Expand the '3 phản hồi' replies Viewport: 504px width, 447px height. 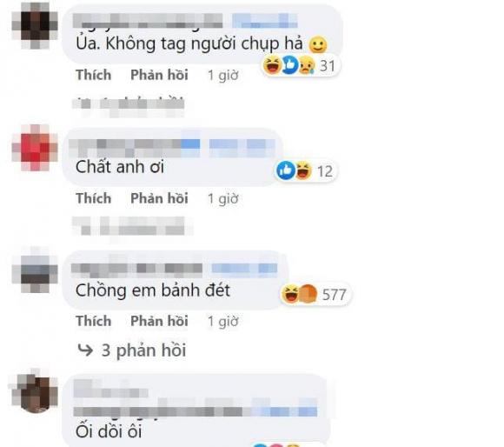tap(132, 350)
